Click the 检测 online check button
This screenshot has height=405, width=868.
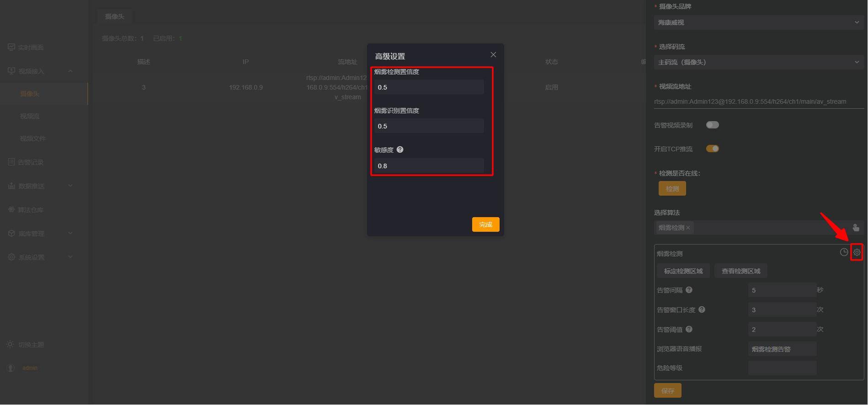point(672,188)
